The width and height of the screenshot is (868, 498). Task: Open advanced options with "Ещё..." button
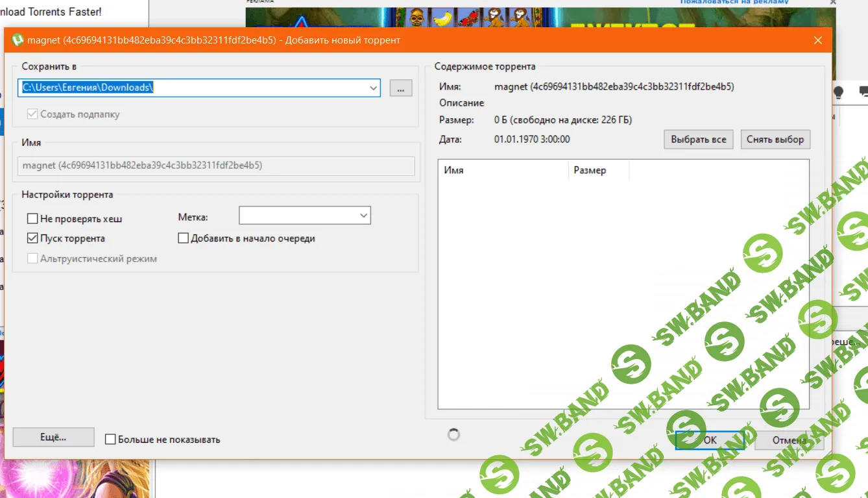coord(53,438)
